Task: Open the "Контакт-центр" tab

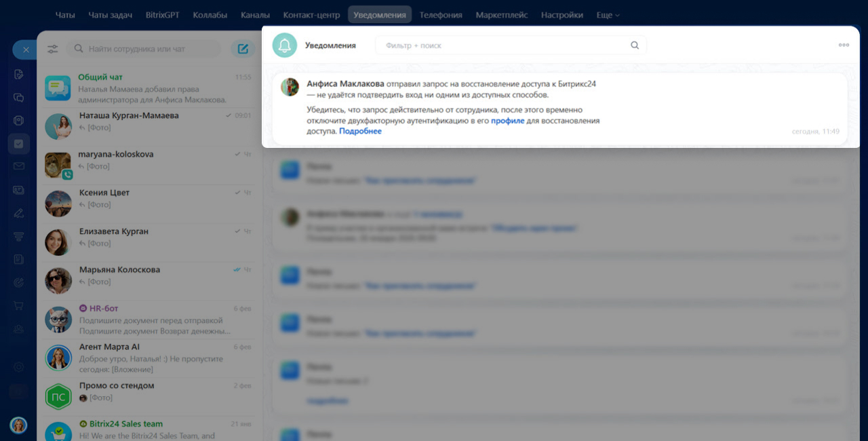Action: pos(312,15)
